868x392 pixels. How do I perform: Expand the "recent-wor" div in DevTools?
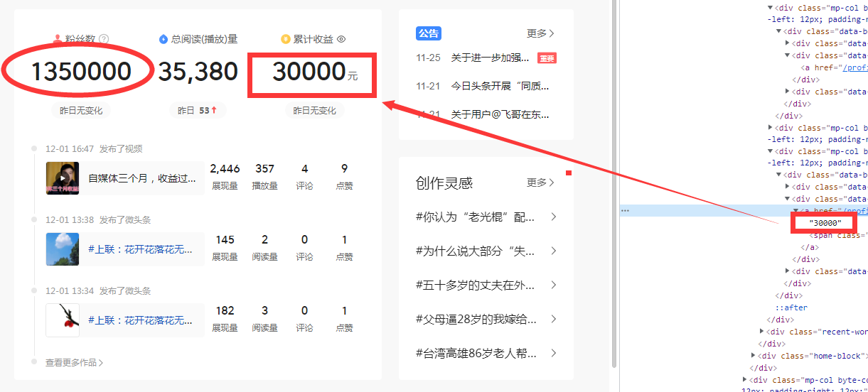coord(762,332)
